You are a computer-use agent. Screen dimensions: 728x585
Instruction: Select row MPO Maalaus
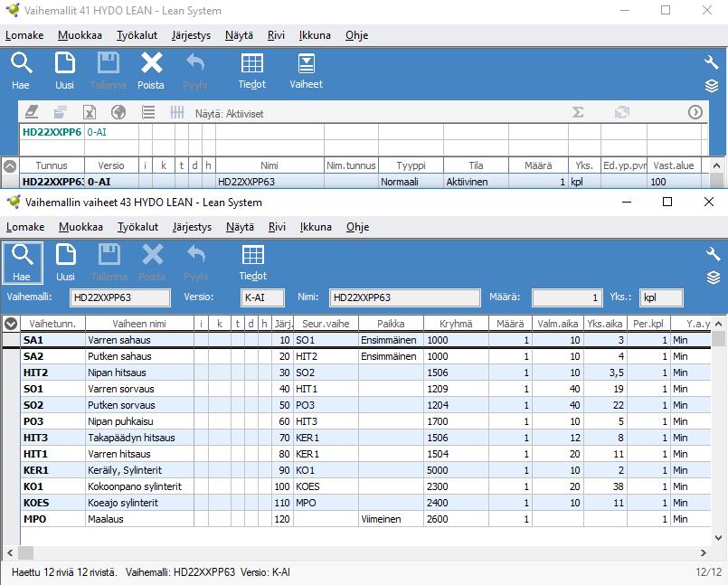tap(365, 519)
